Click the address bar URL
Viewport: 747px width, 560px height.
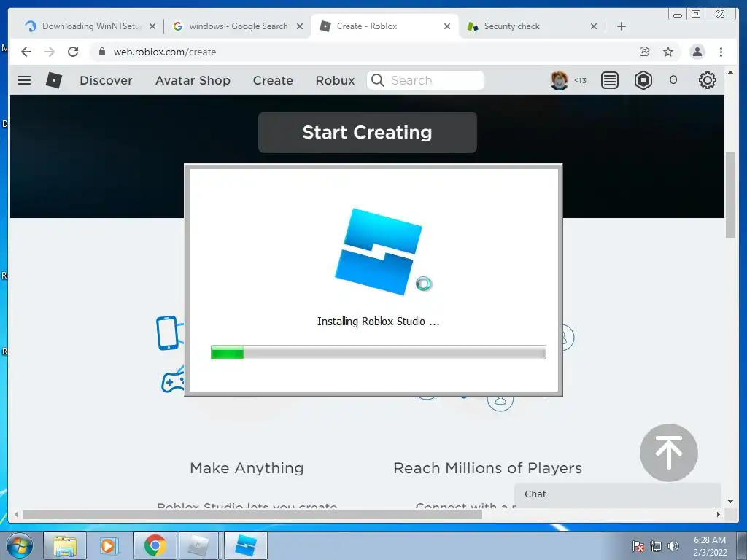[x=165, y=52]
